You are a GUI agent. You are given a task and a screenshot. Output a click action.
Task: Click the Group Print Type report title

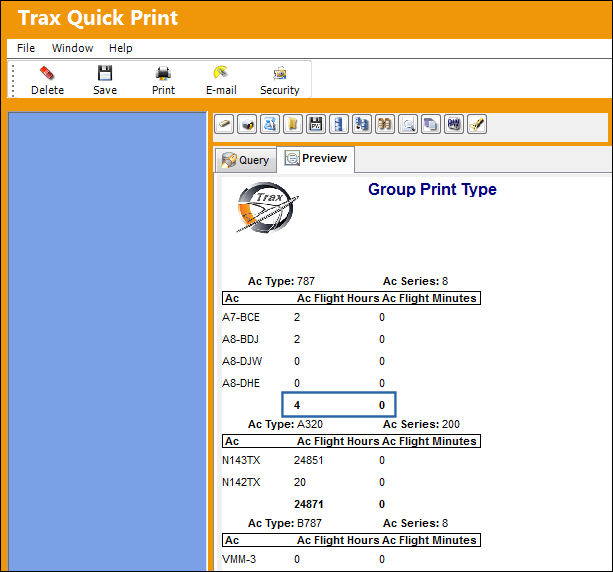[x=432, y=189]
